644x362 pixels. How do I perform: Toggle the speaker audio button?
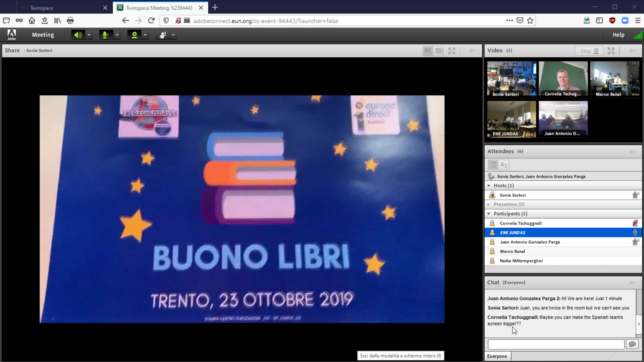[x=78, y=35]
